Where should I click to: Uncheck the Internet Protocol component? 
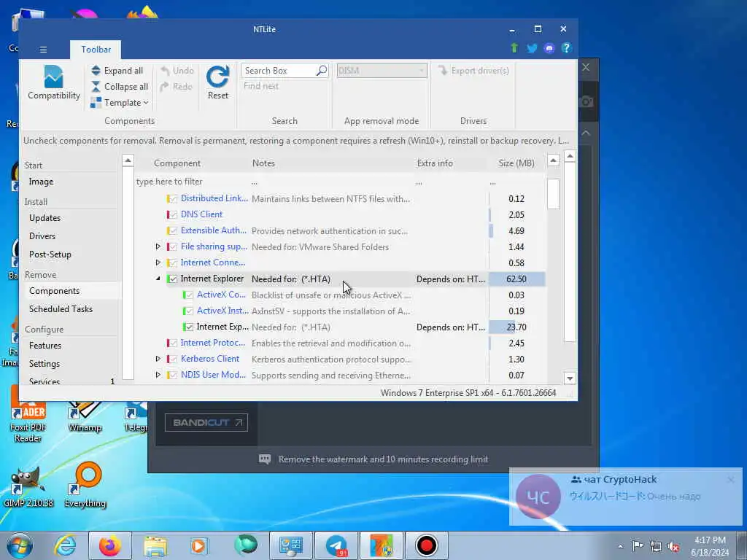click(173, 343)
